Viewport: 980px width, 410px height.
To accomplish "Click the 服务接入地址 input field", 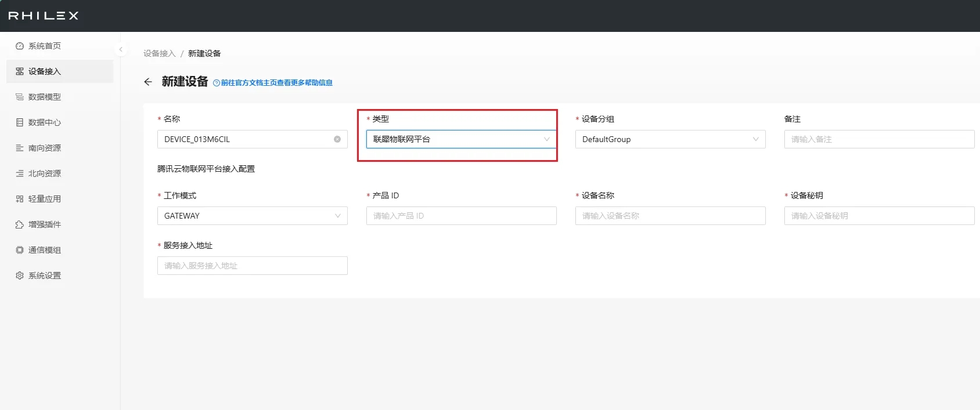I will [252, 266].
